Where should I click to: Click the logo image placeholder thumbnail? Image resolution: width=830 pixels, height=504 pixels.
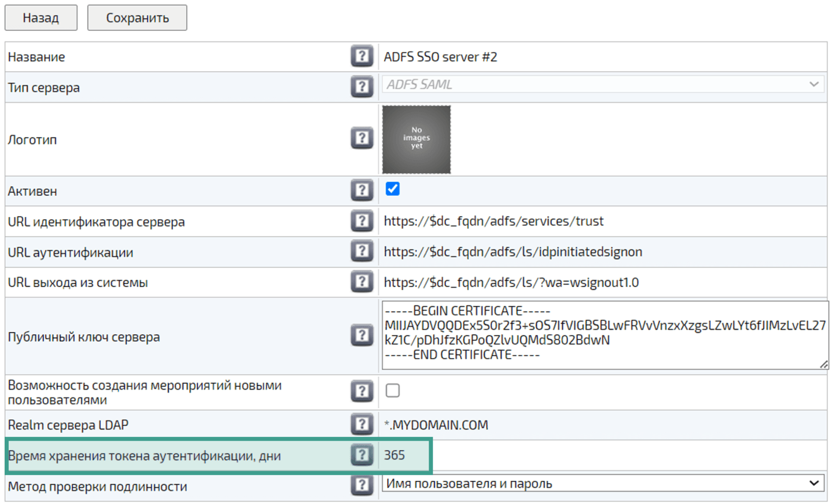(416, 140)
